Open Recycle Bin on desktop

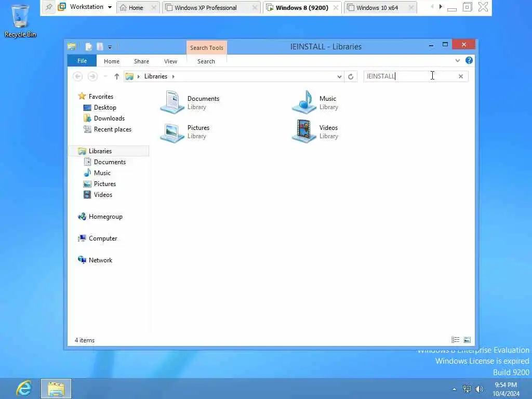click(x=20, y=21)
